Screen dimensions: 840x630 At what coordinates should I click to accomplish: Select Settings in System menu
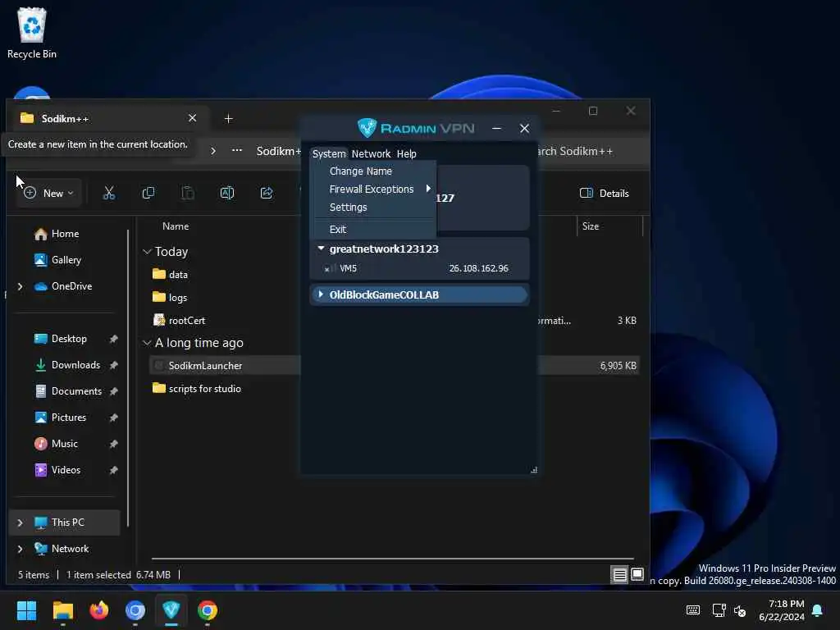348,208
